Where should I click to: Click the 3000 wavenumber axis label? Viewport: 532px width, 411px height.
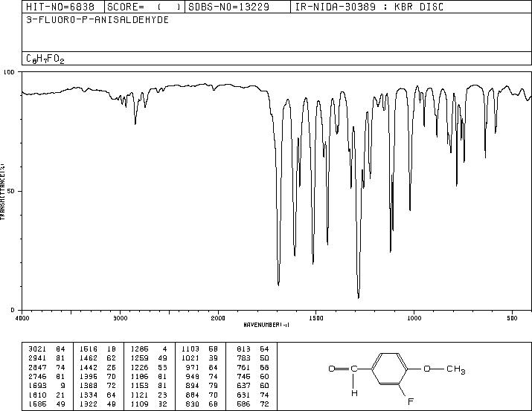120,318
